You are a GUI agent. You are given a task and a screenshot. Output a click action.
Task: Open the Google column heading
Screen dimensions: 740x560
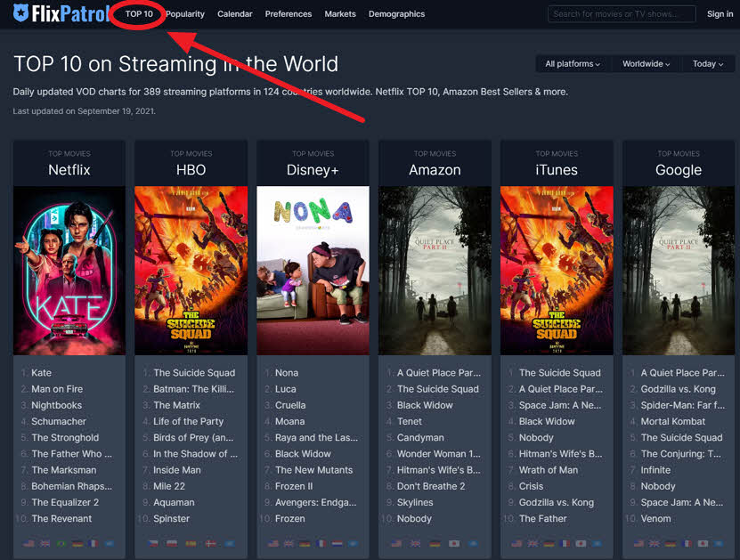point(679,170)
